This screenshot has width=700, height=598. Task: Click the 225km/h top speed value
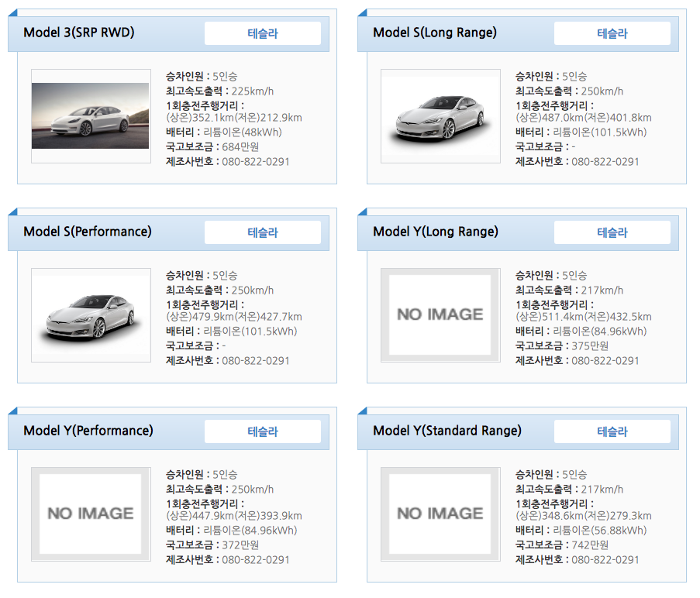point(253,91)
